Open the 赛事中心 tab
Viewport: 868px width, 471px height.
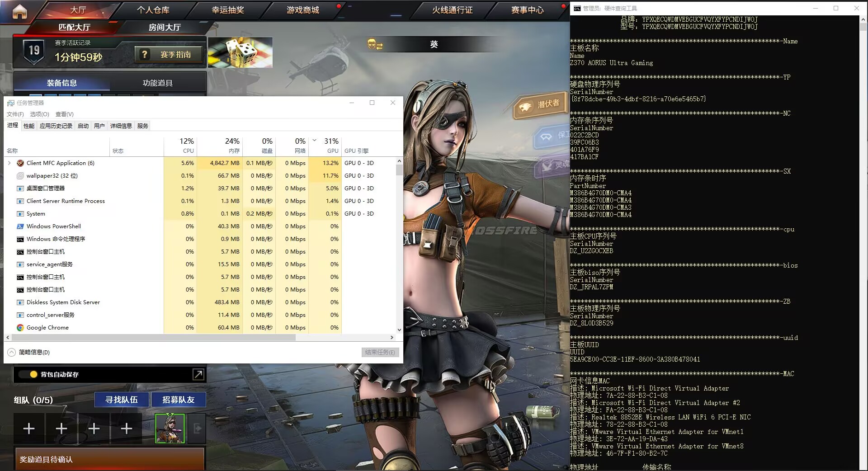click(528, 10)
